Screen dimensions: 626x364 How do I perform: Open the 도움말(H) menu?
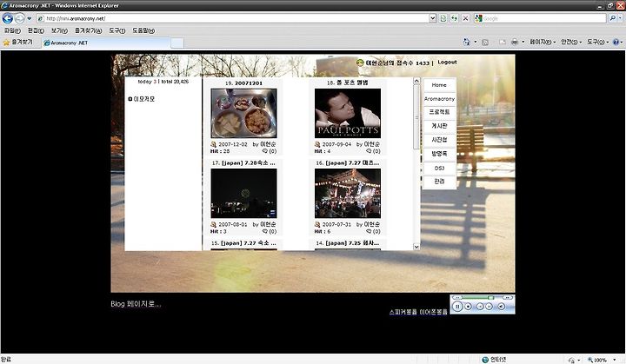[143, 30]
